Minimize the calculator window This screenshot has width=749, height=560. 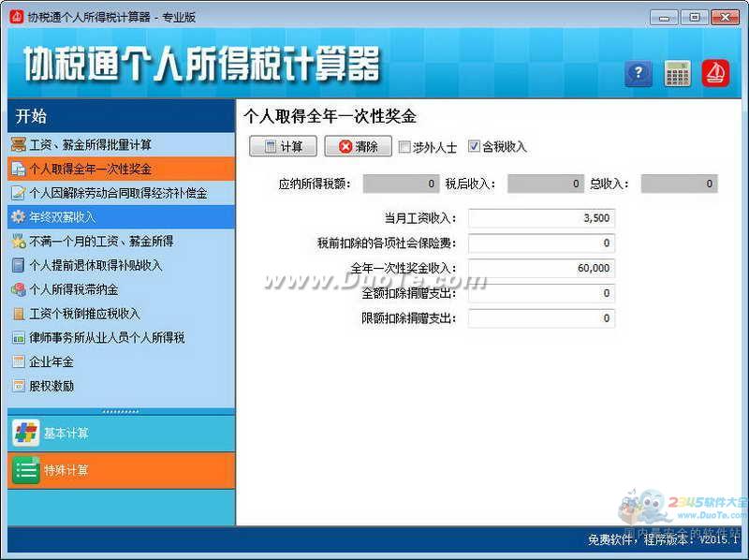point(664,18)
